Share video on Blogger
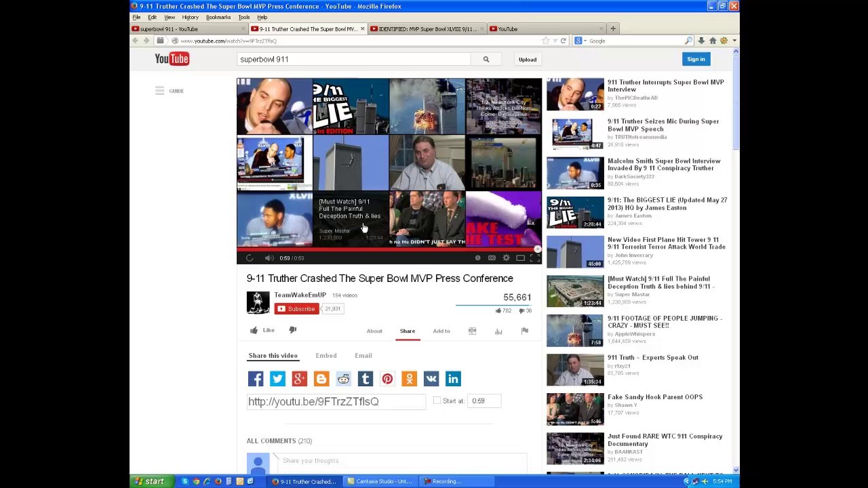Screen dimensions: 868x488 (321, 379)
